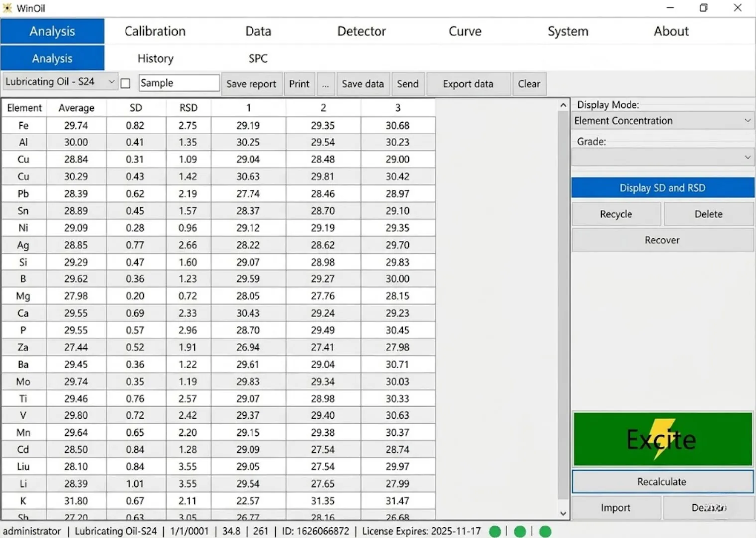
Task: Click the Send button
Action: coord(407,84)
